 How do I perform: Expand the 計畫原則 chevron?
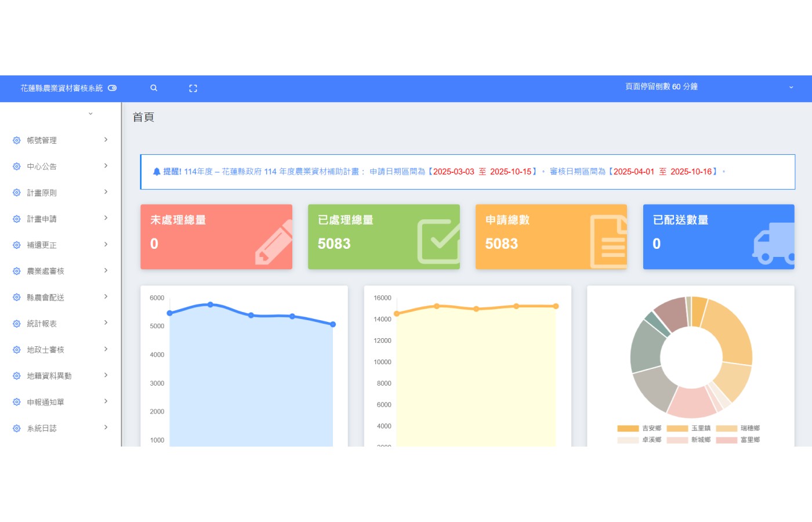(106, 192)
